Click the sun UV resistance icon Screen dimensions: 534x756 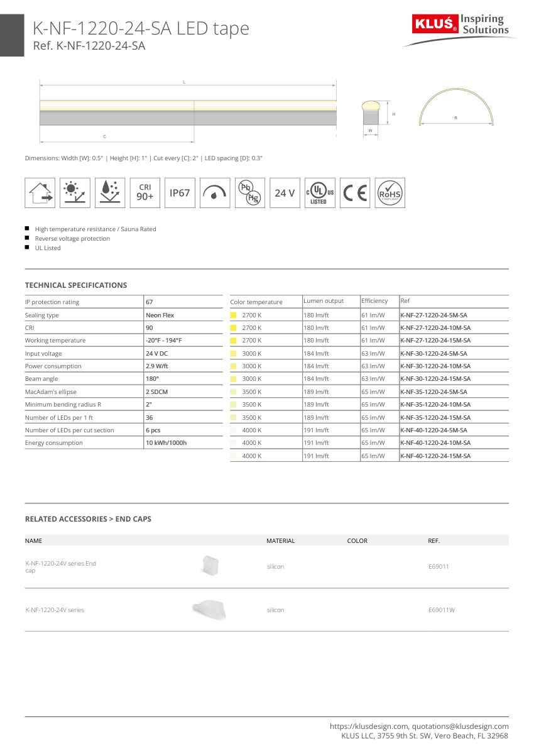click(x=75, y=193)
